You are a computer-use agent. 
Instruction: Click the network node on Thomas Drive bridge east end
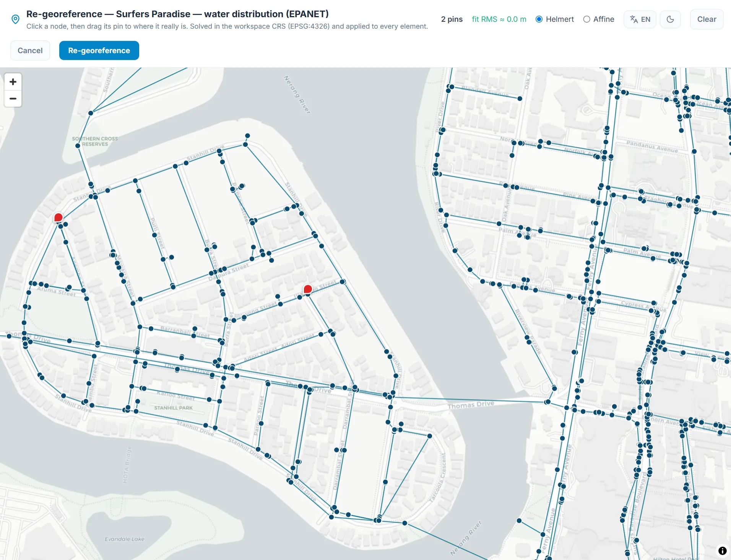point(547,402)
